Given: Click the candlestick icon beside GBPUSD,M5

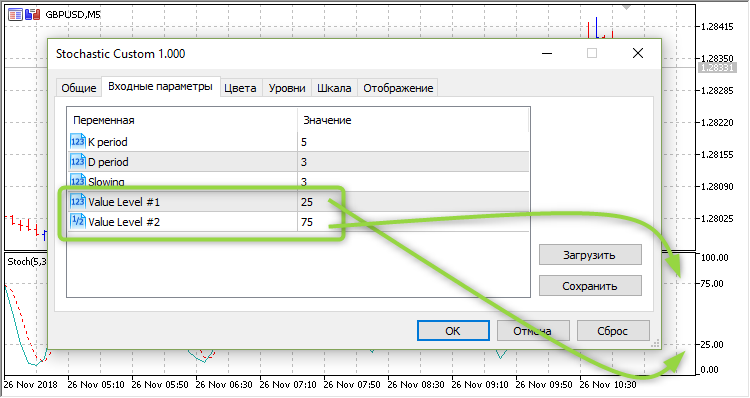Looking at the screenshot, I should 32,14.
